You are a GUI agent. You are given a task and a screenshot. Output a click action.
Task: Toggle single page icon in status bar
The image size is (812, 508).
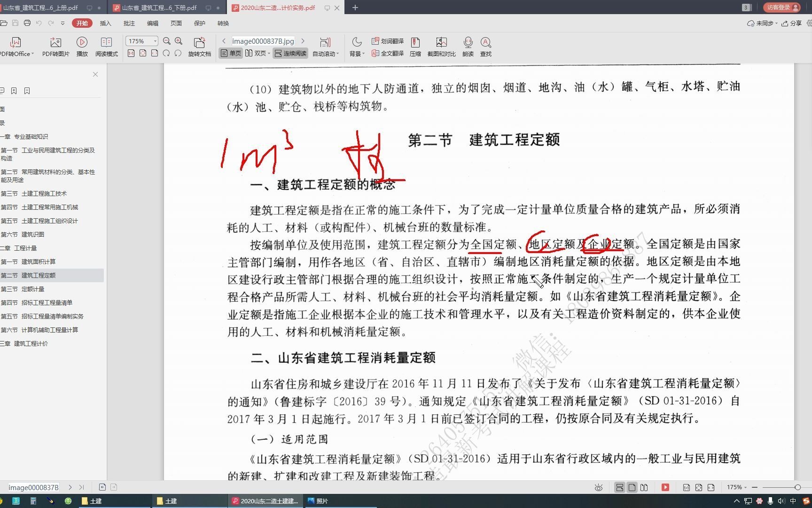(x=632, y=488)
